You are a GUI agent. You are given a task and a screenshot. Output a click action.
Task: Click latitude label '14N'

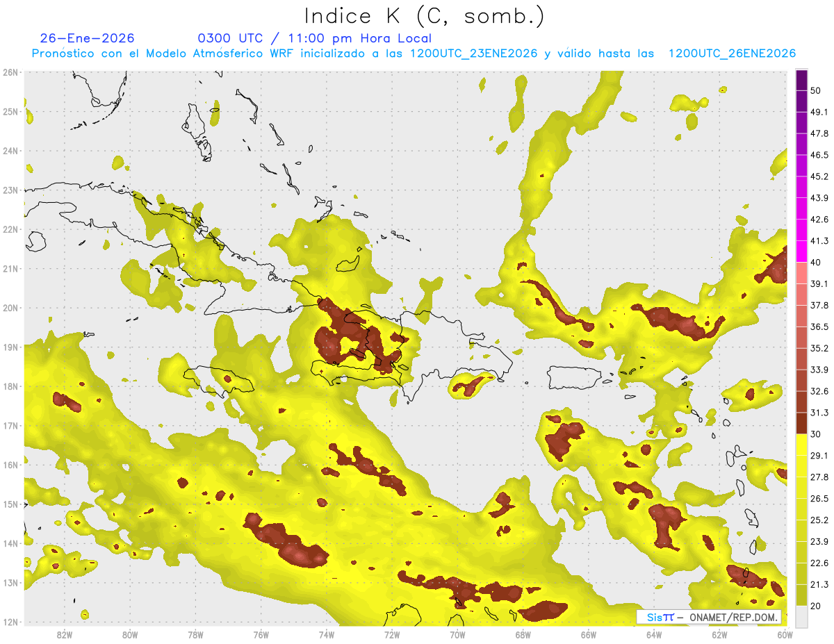[x=10, y=543]
